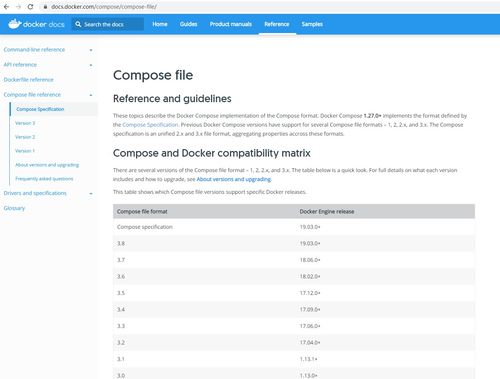Open the Reference tab

tap(277, 24)
